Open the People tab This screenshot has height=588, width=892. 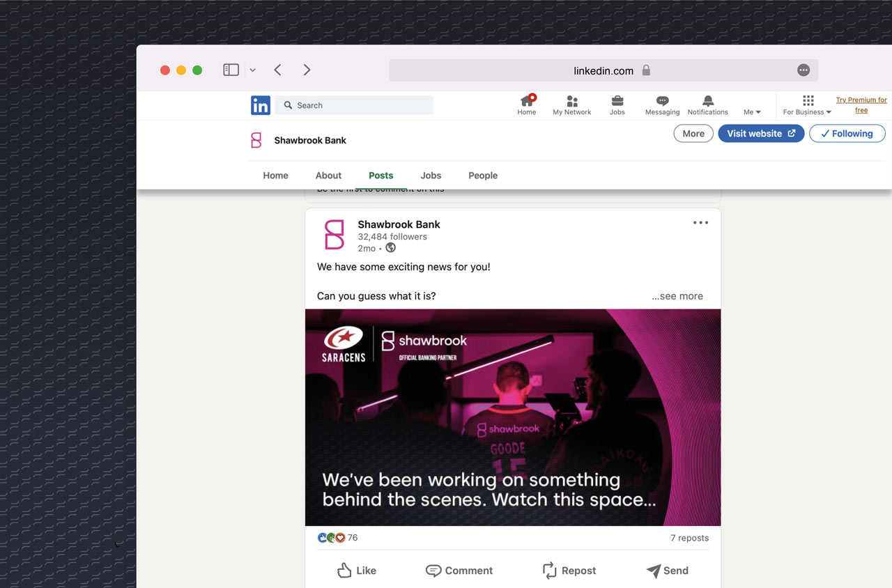pos(483,176)
